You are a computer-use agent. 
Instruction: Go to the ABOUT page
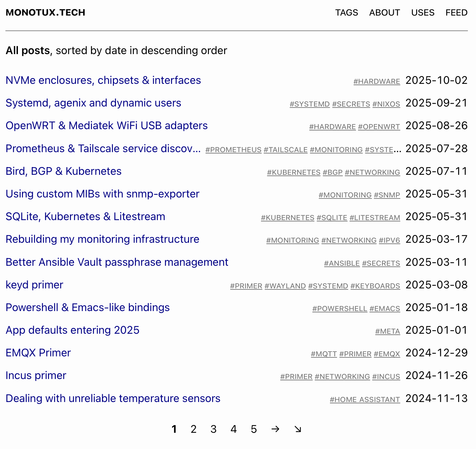(x=384, y=13)
